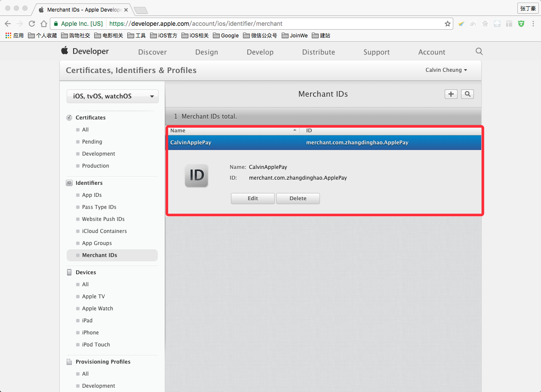Click the new tab button

coord(141,10)
